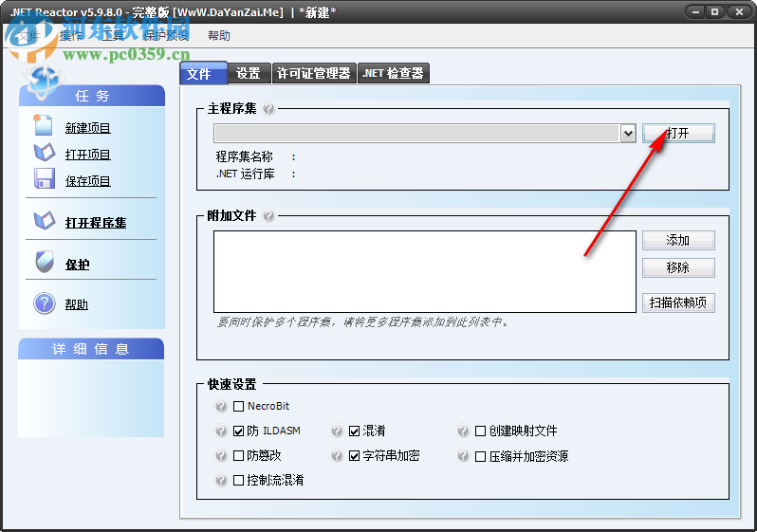The width and height of the screenshot is (757, 532).
Task: Click help icon beside 防 ILDASM option
Action: coord(221,431)
